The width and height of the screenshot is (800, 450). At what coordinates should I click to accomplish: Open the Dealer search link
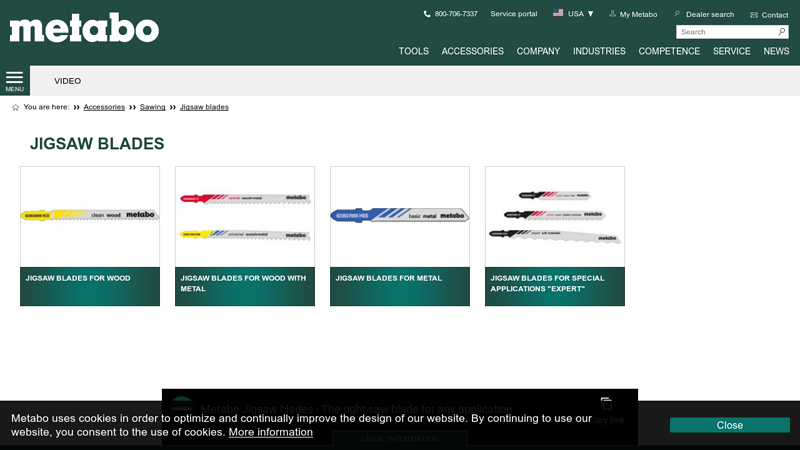pos(710,14)
